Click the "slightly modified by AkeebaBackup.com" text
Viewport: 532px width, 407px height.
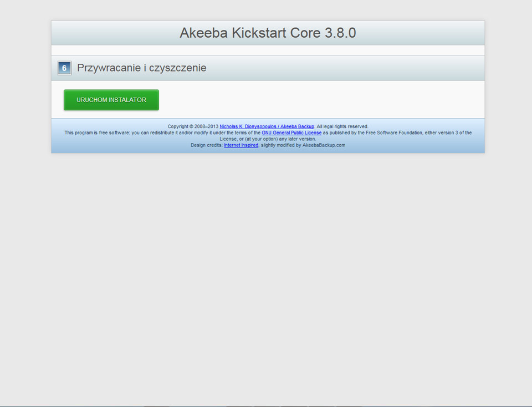click(303, 145)
